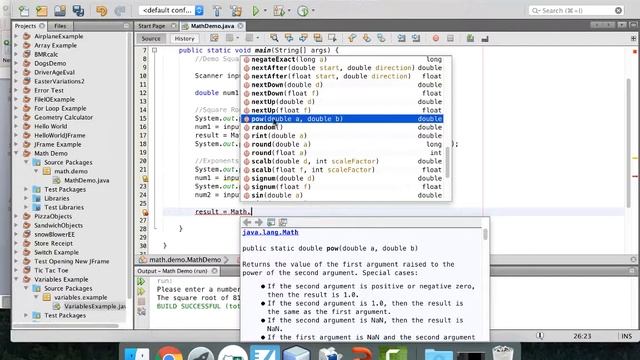
Task: Click the Javadoc popup forward arrow
Action: pos(259,222)
